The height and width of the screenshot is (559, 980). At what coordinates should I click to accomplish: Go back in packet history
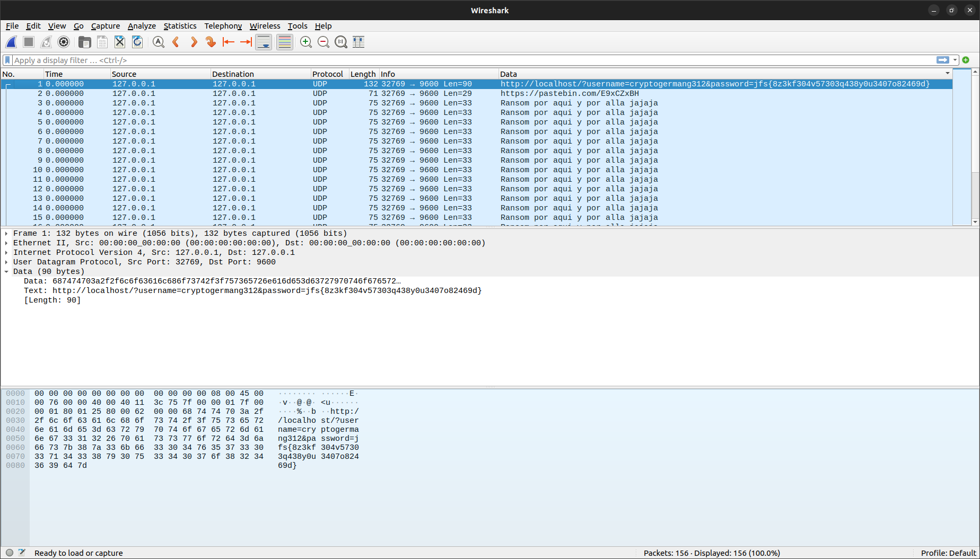176,42
